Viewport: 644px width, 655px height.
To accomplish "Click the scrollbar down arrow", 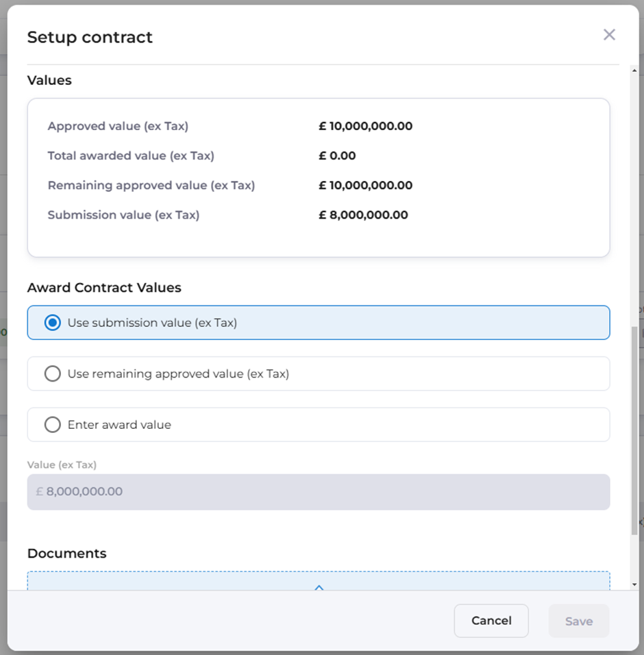I will coord(634,584).
